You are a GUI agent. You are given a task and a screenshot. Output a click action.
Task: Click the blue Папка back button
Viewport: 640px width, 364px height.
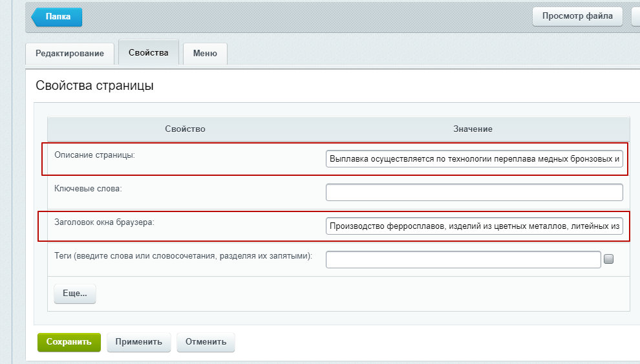coord(58,17)
